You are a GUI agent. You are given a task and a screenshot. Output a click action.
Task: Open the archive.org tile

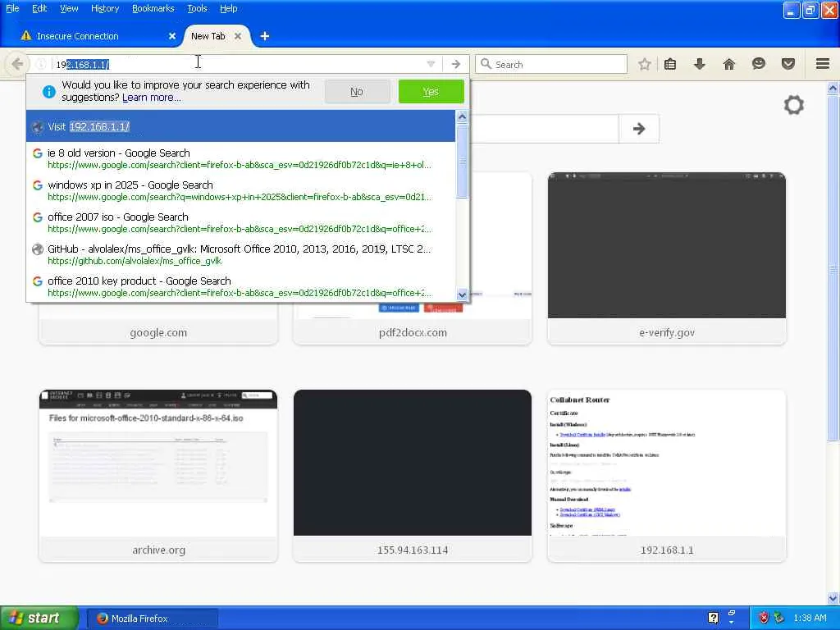(x=158, y=476)
